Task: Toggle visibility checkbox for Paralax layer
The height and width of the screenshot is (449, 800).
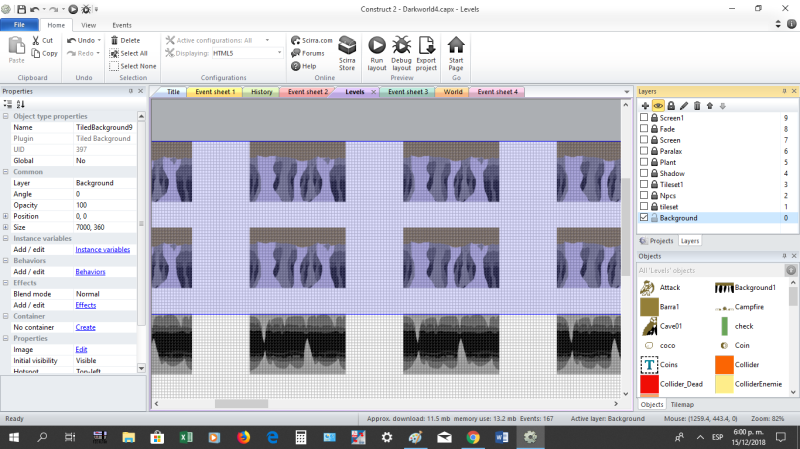Action: tap(644, 151)
